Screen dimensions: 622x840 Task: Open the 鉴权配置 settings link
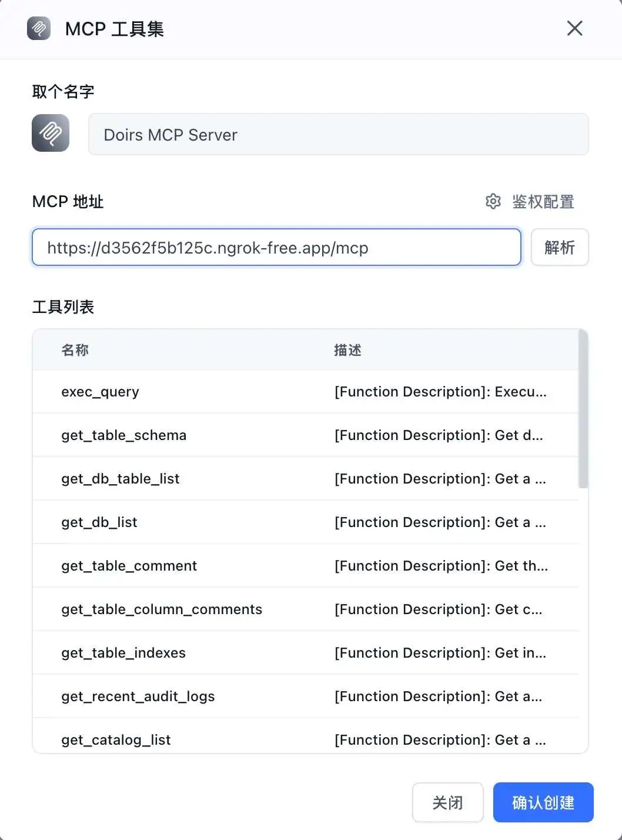(543, 202)
